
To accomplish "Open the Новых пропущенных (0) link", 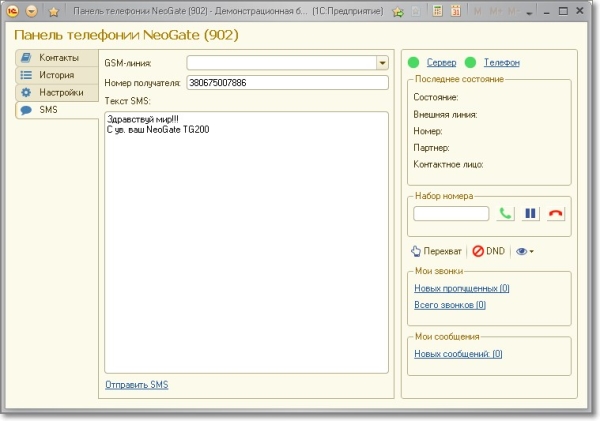I will click(x=461, y=288).
